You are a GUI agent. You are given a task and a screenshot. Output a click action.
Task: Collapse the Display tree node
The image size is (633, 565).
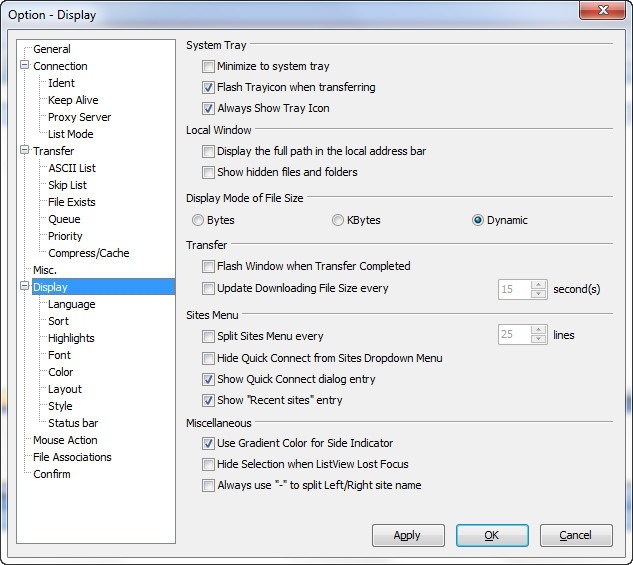point(25,286)
